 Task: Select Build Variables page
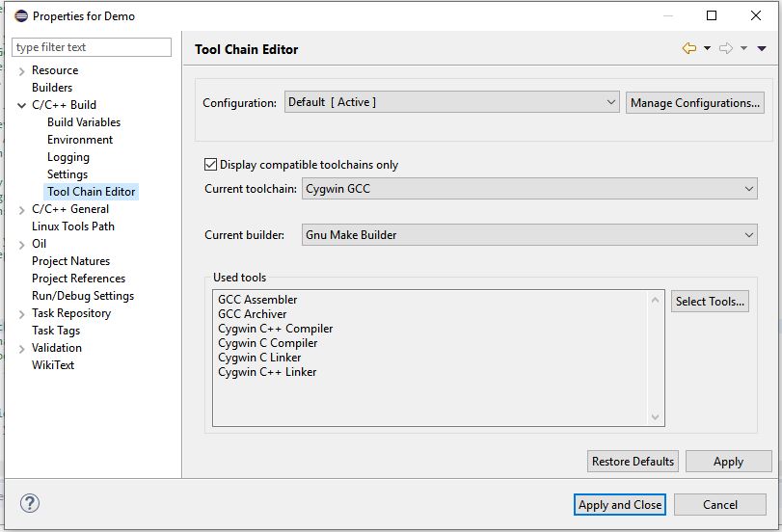click(84, 122)
